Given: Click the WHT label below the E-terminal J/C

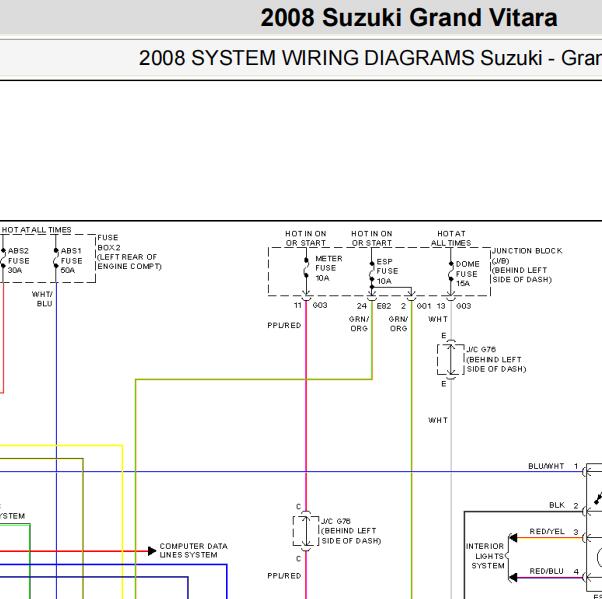Looking at the screenshot, I should click(x=438, y=420).
